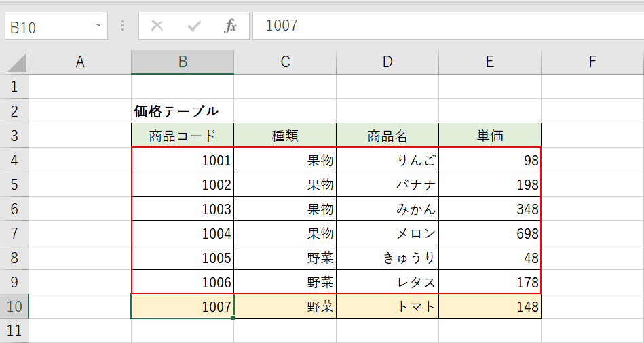The image size is (644, 343).
Task: Click the Select All corner triangle
Action: click(x=17, y=63)
